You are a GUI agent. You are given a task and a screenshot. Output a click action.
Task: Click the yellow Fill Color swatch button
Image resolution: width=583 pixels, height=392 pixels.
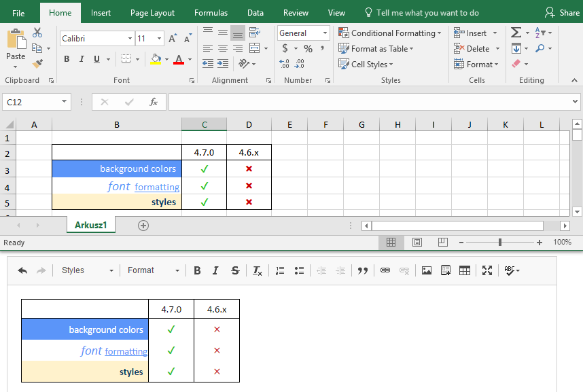(156, 59)
